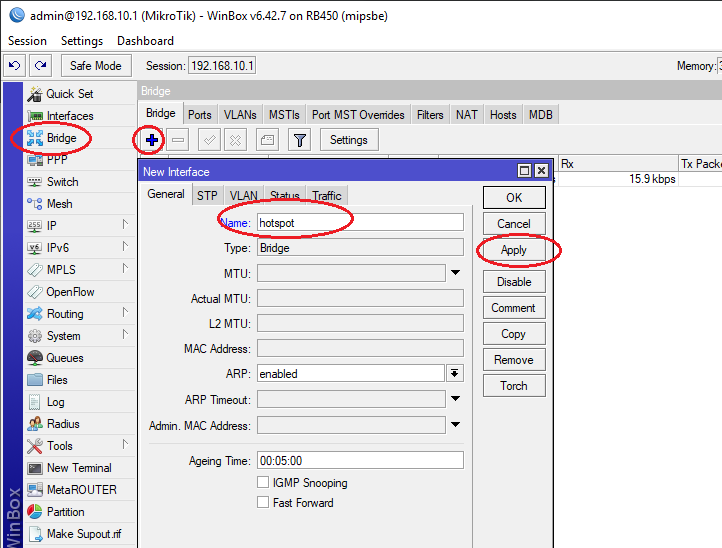Click the Apply button

point(514,250)
